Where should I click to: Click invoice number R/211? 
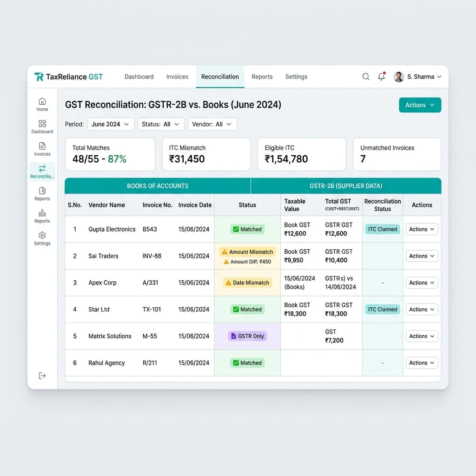(x=150, y=363)
